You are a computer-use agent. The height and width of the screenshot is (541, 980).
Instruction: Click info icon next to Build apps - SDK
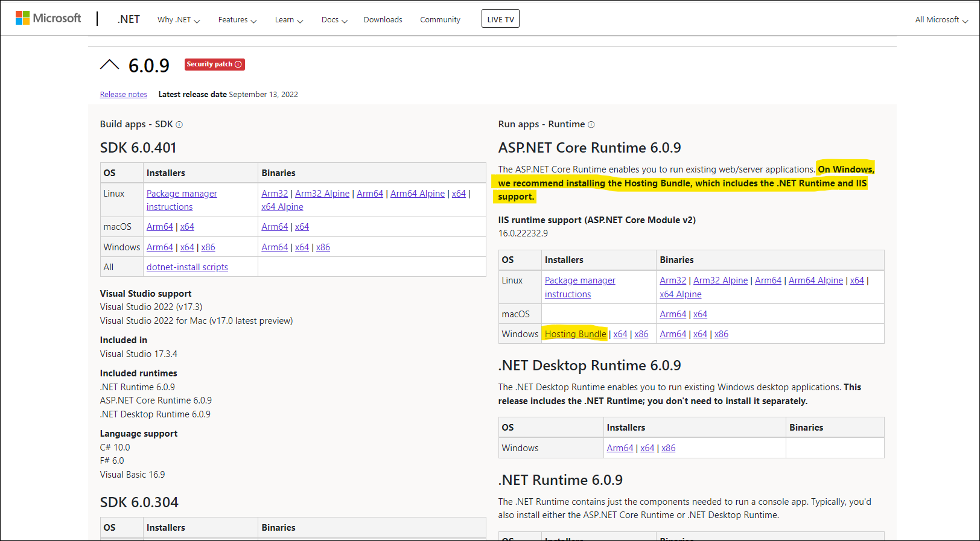(179, 125)
